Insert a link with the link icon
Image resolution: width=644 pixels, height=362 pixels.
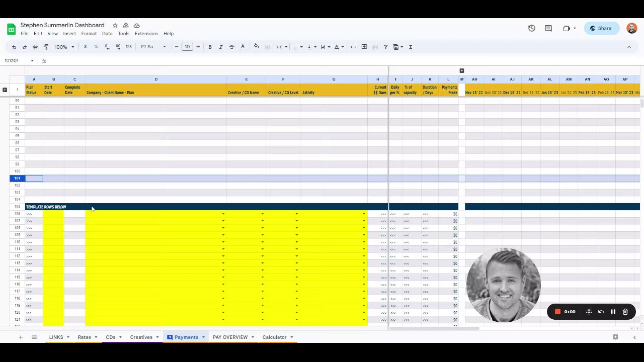pyautogui.click(x=353, y=47)
